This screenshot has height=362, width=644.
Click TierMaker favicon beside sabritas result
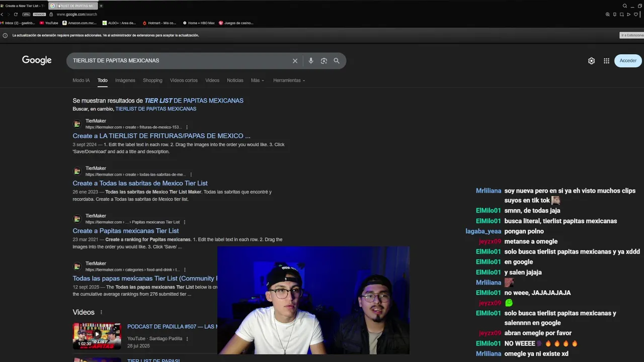coord(77,171)
